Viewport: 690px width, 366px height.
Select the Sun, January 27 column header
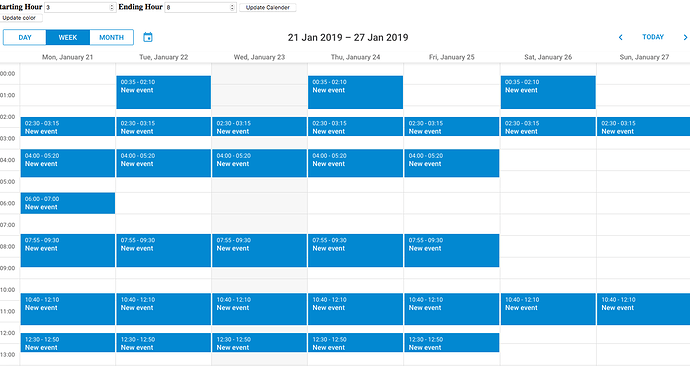click(644, 57)
